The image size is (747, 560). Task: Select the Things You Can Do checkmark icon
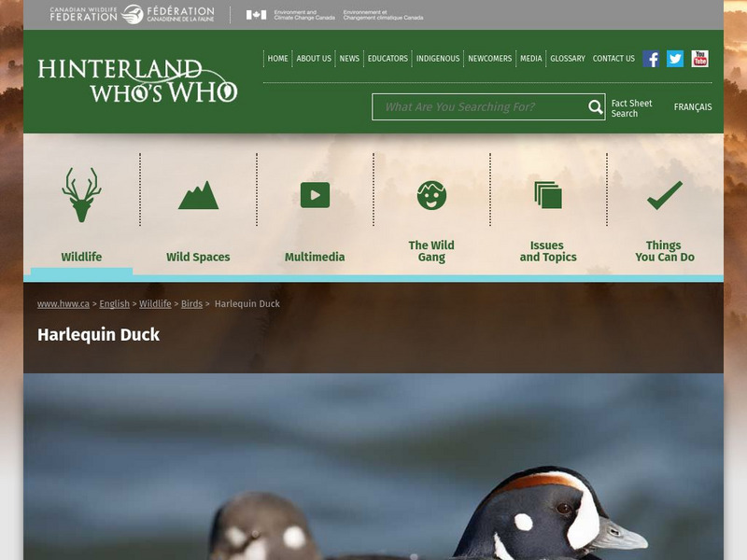[x=664, y=193]
